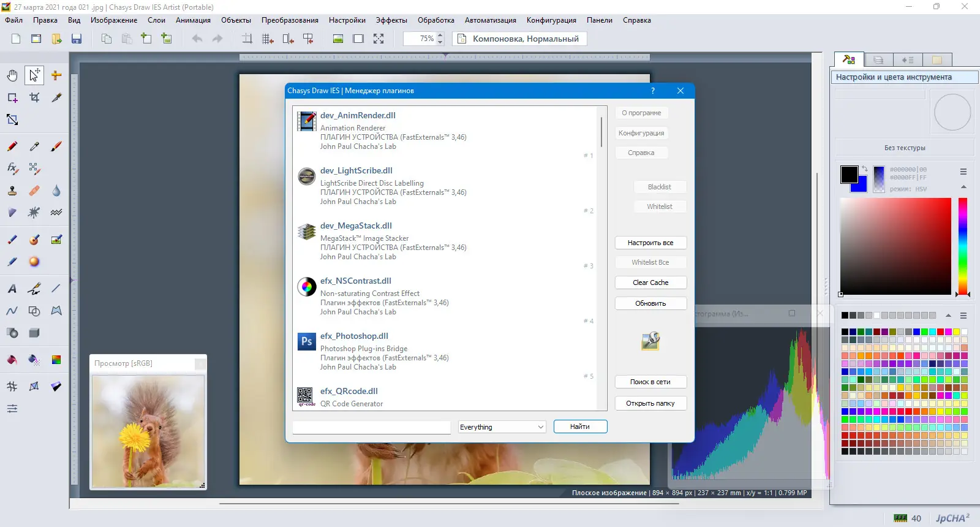Adjust the rainbow hue slider
Screen dimensions: 980x527
click(963, 246)
